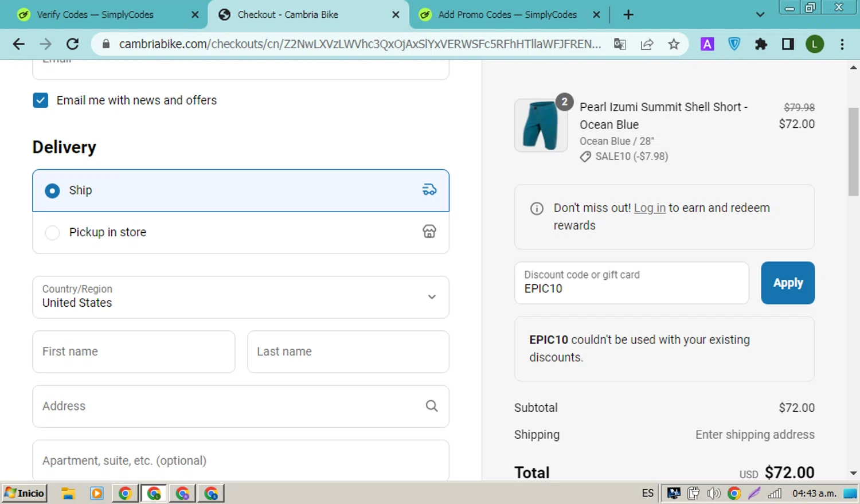Uncheck Email me with news and offers
Viewport: 860px width, 504px height.
(41, 100)
